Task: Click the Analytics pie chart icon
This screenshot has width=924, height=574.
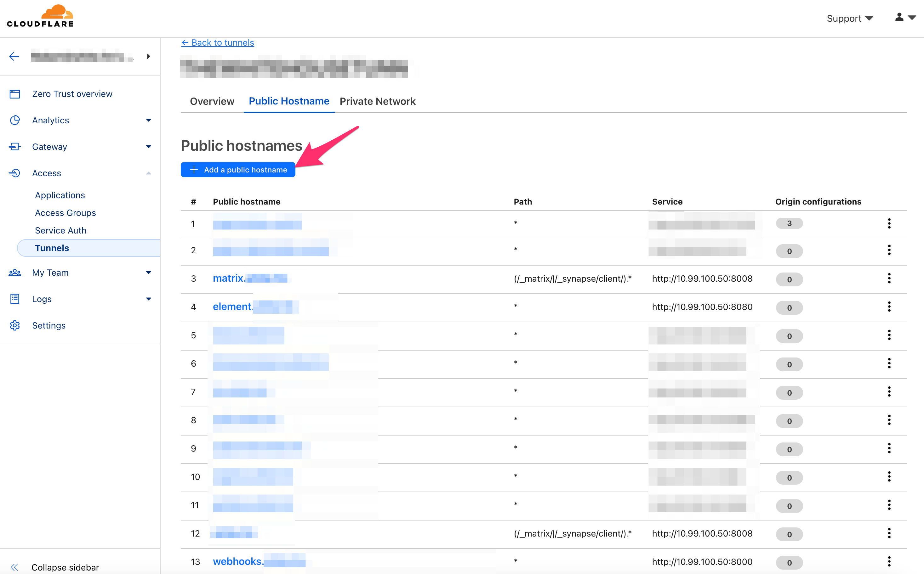Action: (15, 120)
